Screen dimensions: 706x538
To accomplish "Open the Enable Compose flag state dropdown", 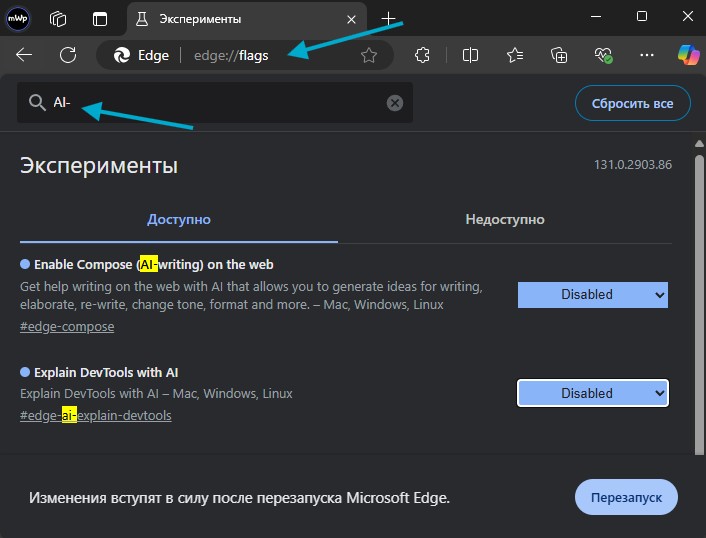I will pos(592,295).
